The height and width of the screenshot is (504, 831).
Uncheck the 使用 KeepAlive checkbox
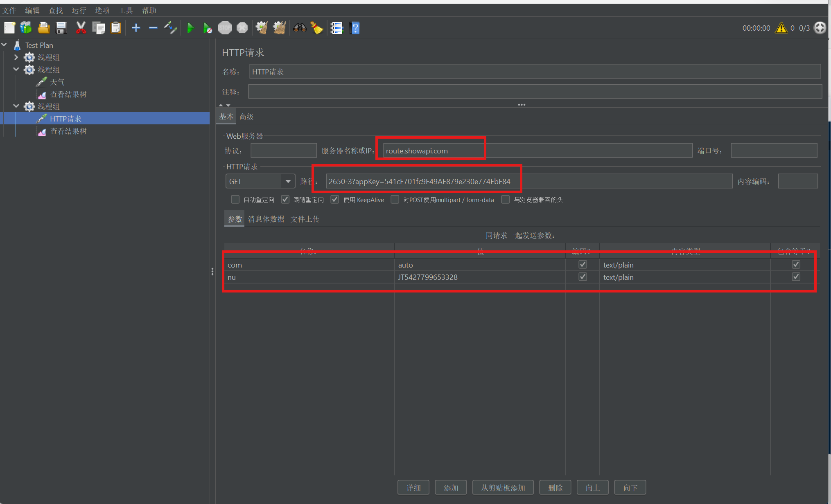[335, 200]
